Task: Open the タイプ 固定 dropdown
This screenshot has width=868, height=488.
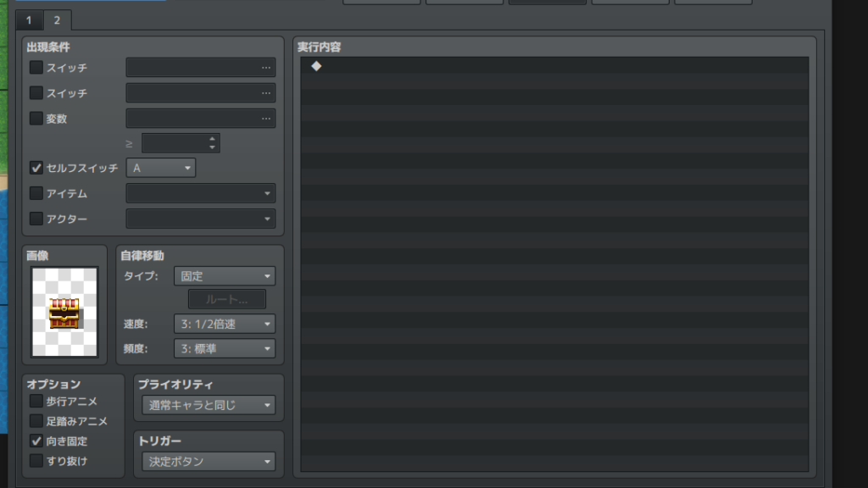Action: [224, 276]
